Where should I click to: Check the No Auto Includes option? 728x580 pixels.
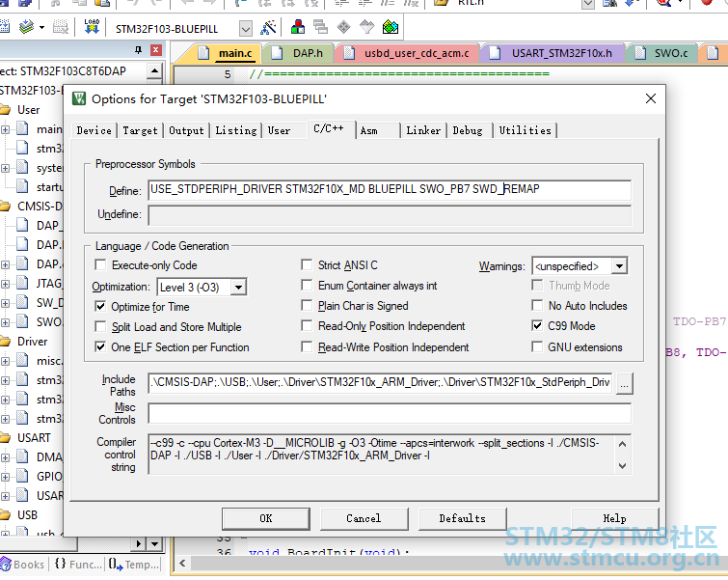click(537, 305)
